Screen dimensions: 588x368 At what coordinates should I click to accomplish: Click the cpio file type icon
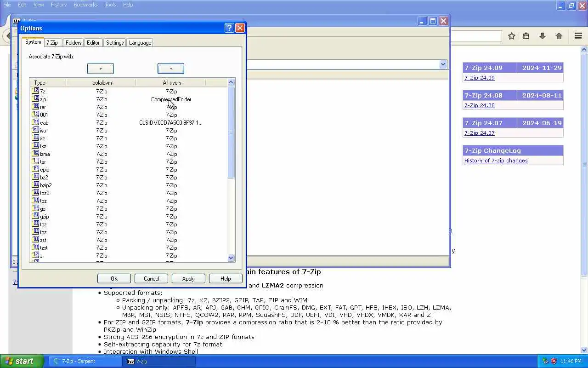click(36, 169)
